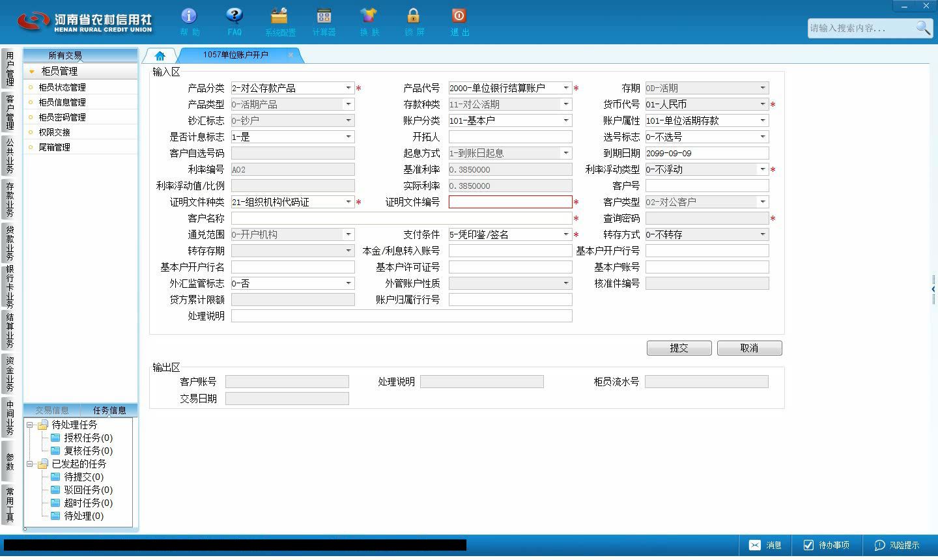Open the 账户属性 dropdown

tap(763, 120)
